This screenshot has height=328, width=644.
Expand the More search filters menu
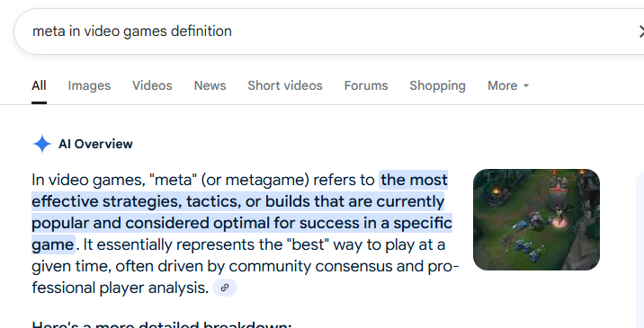pyautogui.click(x=508, y=85)
